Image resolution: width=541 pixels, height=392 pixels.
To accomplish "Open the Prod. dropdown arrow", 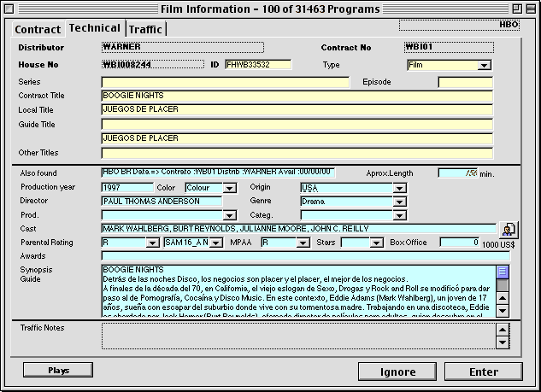I will (229, 215).
